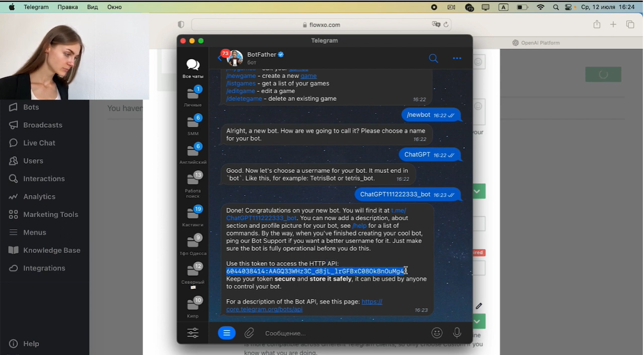Open the emoji picker in message bar
The width and height of the screenshot is (644, 355).
click(x=437, y=333)
